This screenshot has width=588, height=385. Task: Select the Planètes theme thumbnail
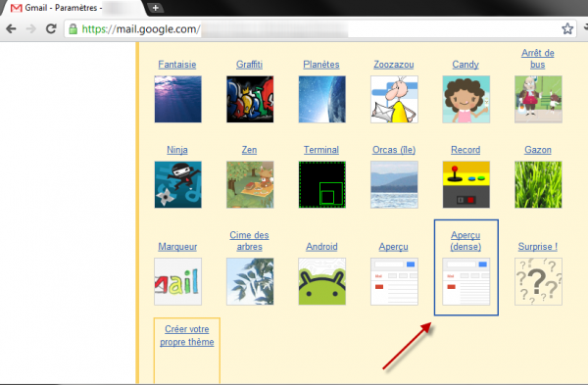[x=321, y=99]
